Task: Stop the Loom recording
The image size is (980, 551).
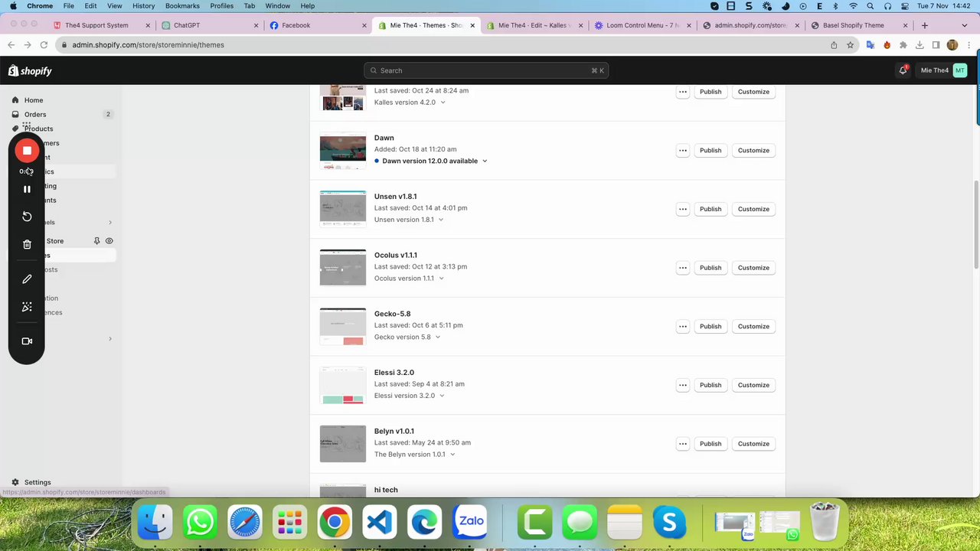Action: tap(27, 151)
